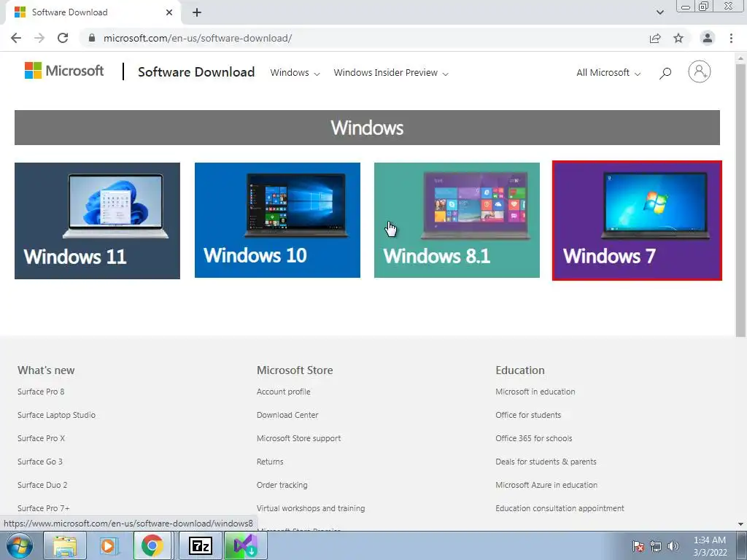The image size is (747, 560).
Task: Open the Surface Pro 8 link
Action: 41,392
